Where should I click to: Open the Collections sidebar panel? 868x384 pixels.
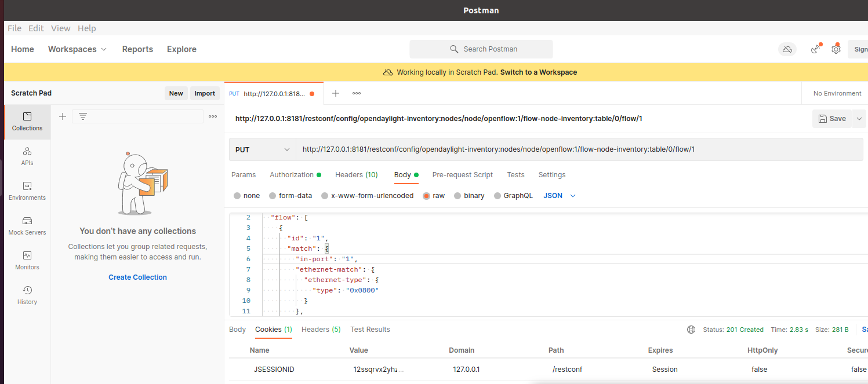(27, 122)
